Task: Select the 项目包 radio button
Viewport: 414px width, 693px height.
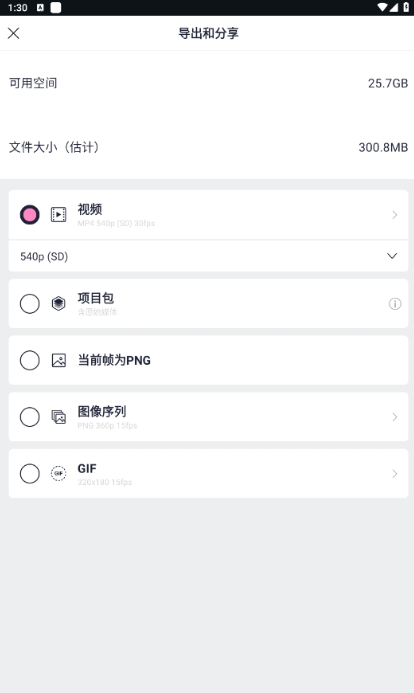Action: 30,304
